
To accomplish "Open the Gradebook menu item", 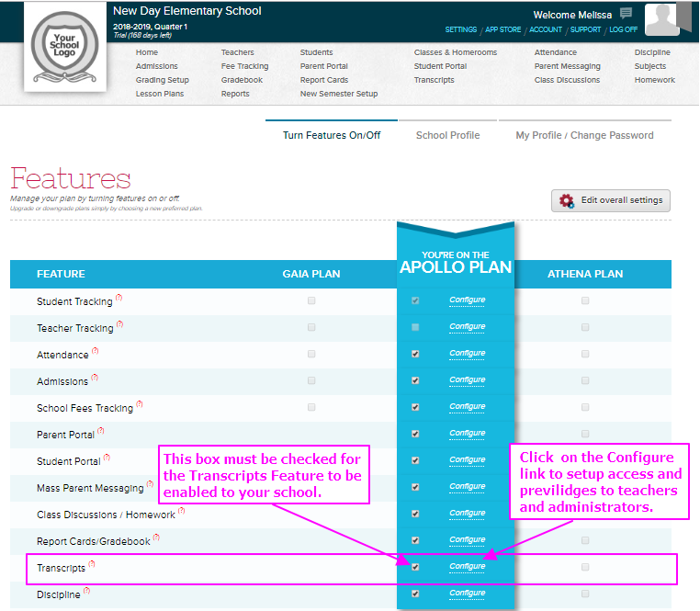I will click(242, 80).
